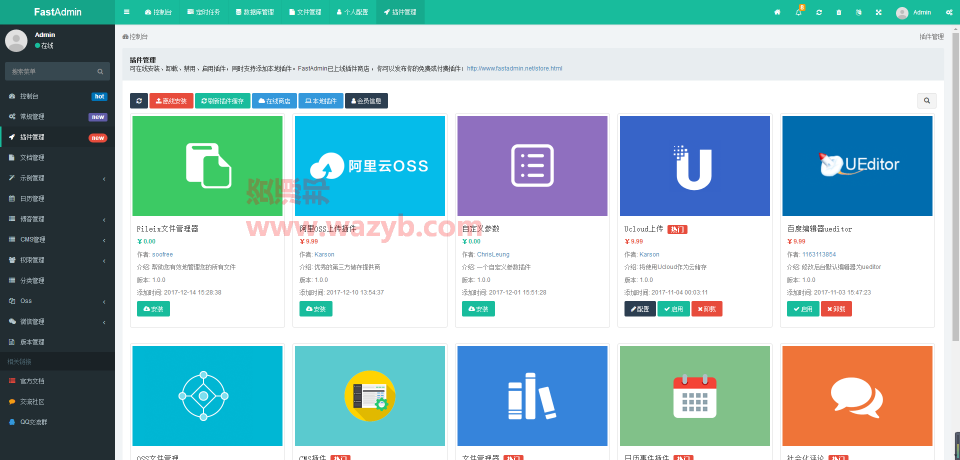The image size is (960, 460).
Task: Click the 本地插件 button
Action: (321, 101)
